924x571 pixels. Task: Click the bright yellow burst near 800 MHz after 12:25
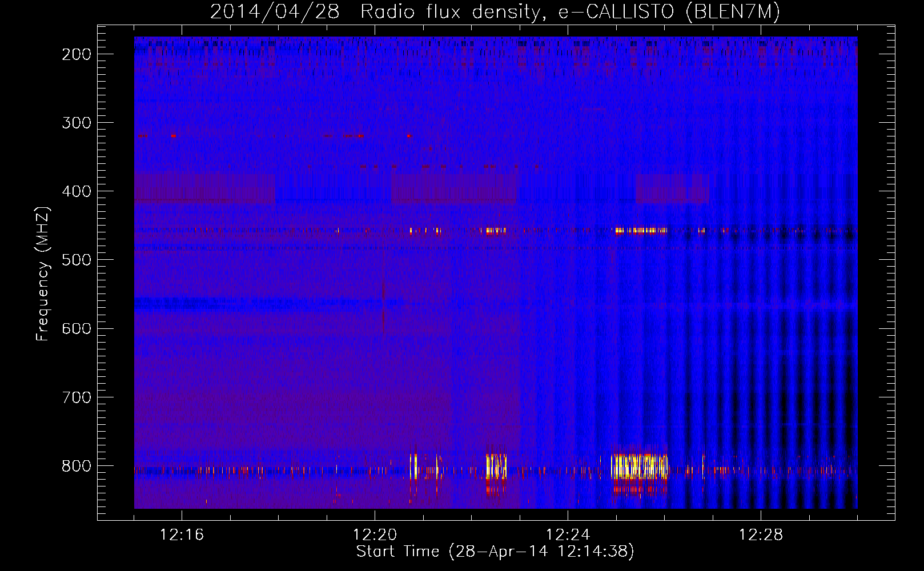(x=639, y=467)
